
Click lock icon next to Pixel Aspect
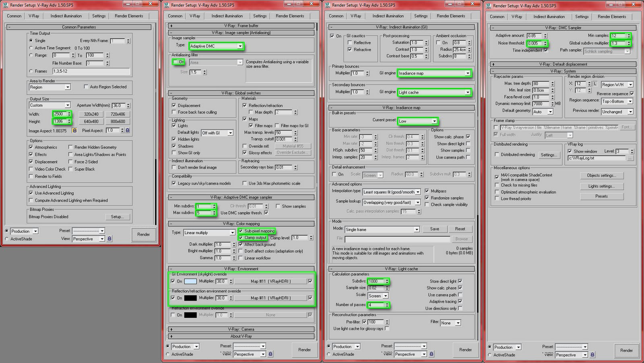tap(128, 131)
